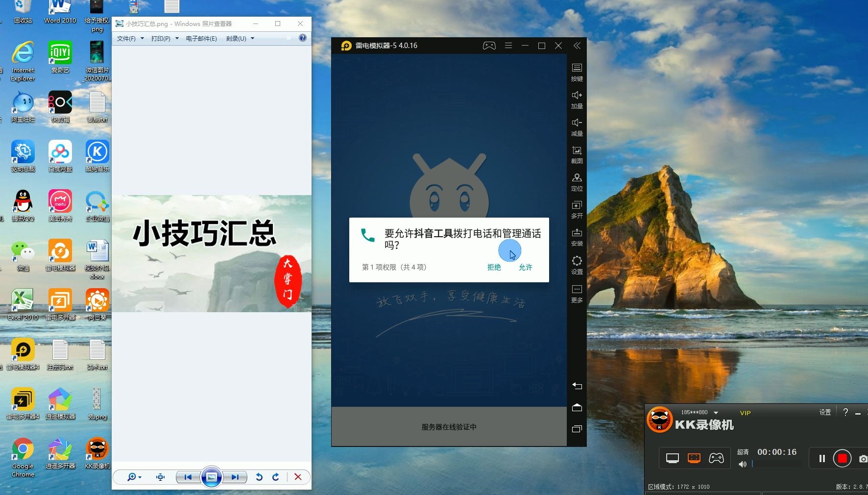Select the 向日葵 desktop icon
Viewport: 868px width, 495px height.
click(97, 305)
